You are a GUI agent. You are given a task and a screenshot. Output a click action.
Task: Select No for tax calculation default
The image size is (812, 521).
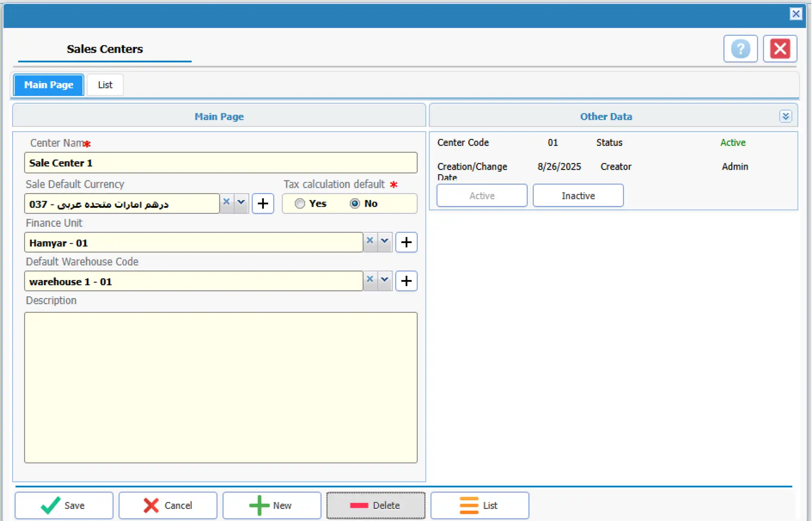click(355, 203)
